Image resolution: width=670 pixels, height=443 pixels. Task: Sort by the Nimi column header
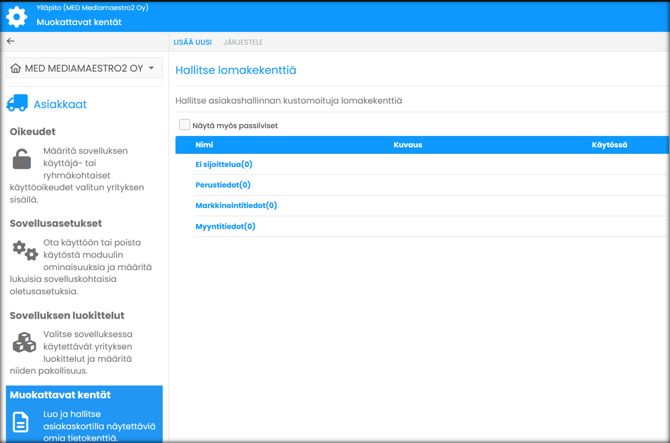click(x=204, y=145)
